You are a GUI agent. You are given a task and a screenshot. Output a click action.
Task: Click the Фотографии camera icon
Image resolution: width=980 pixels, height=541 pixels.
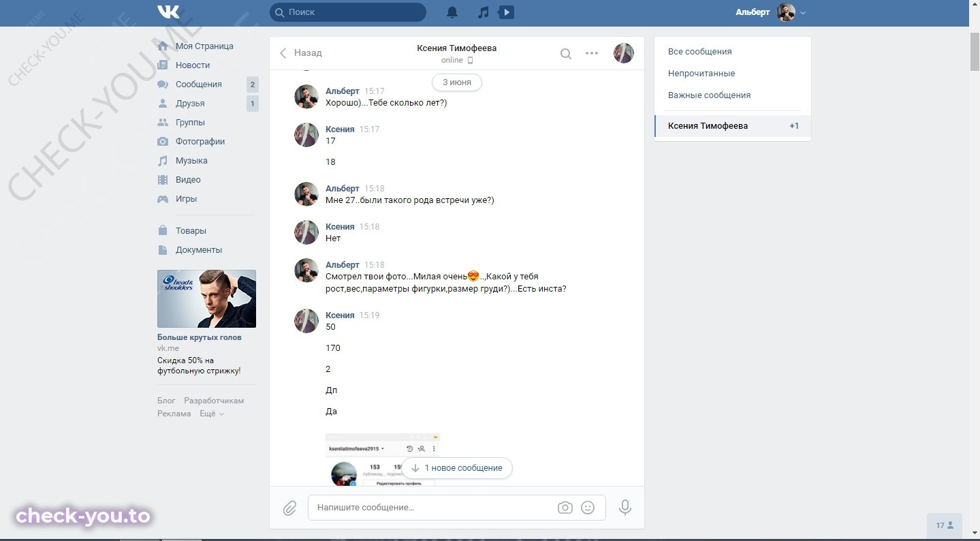pyautogui.click(x=163, y=142)
